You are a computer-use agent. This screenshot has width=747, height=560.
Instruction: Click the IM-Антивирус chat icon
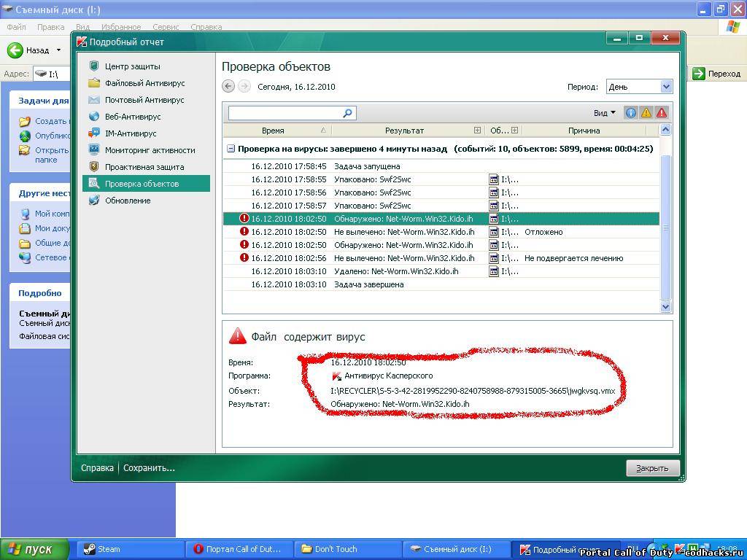coord(94,133)
